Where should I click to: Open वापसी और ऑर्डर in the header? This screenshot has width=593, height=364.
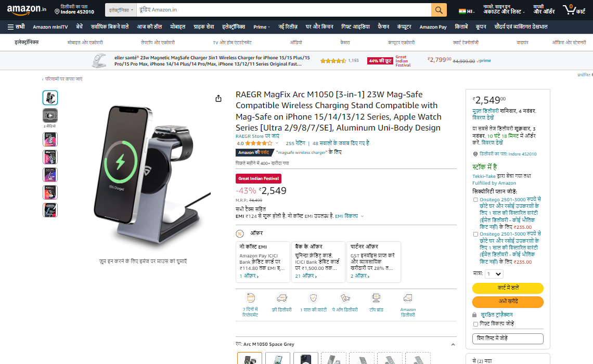point(544,10)
